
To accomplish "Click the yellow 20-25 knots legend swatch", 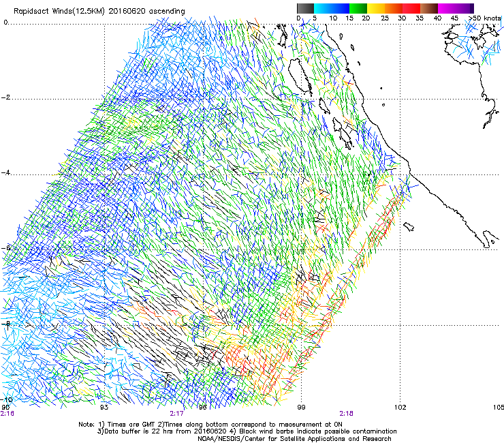I will click(376, 8).
